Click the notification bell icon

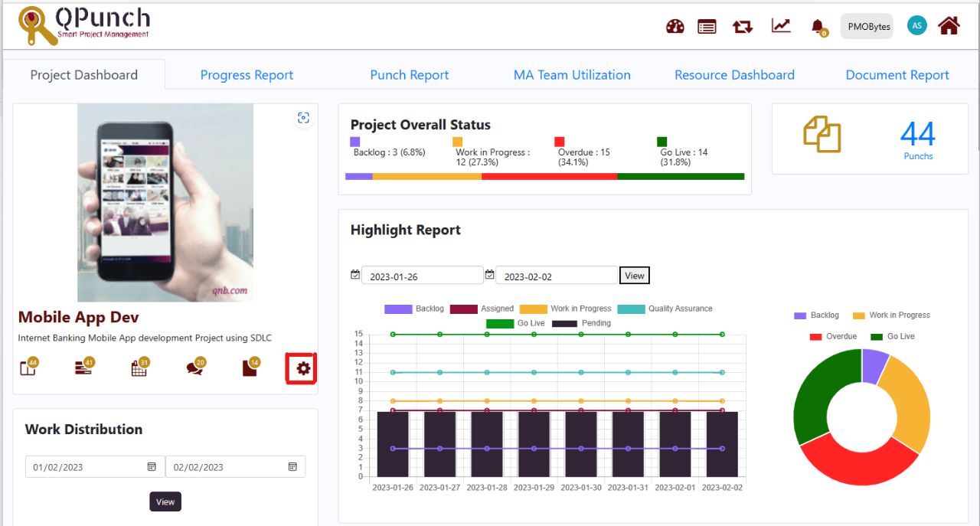point(818,27)
